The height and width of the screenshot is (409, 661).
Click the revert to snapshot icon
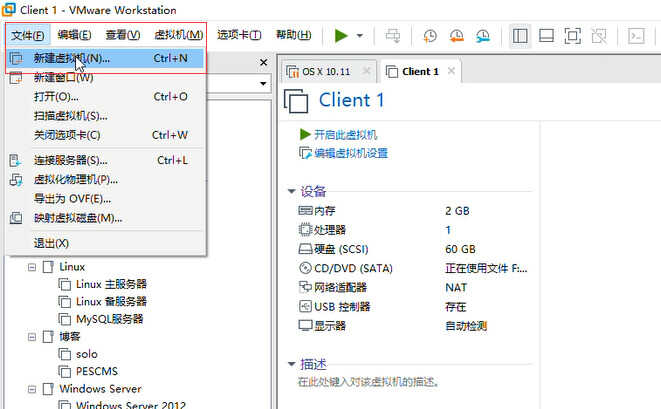point(457,36)
